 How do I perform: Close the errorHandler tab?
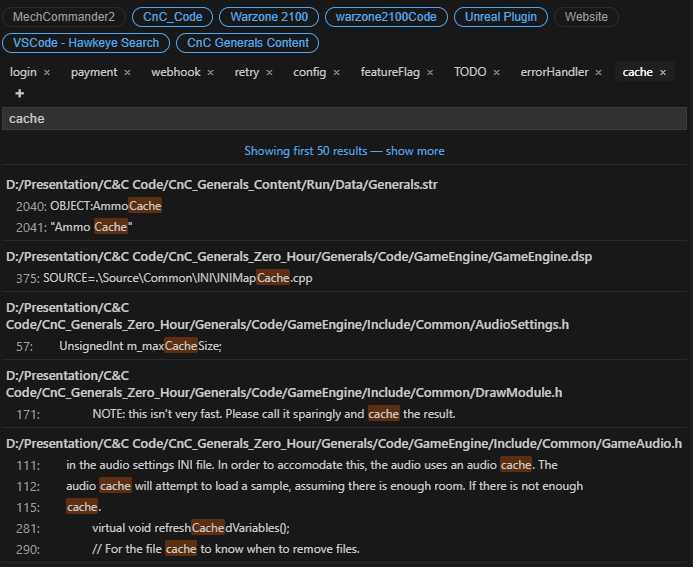click(598, 72)
